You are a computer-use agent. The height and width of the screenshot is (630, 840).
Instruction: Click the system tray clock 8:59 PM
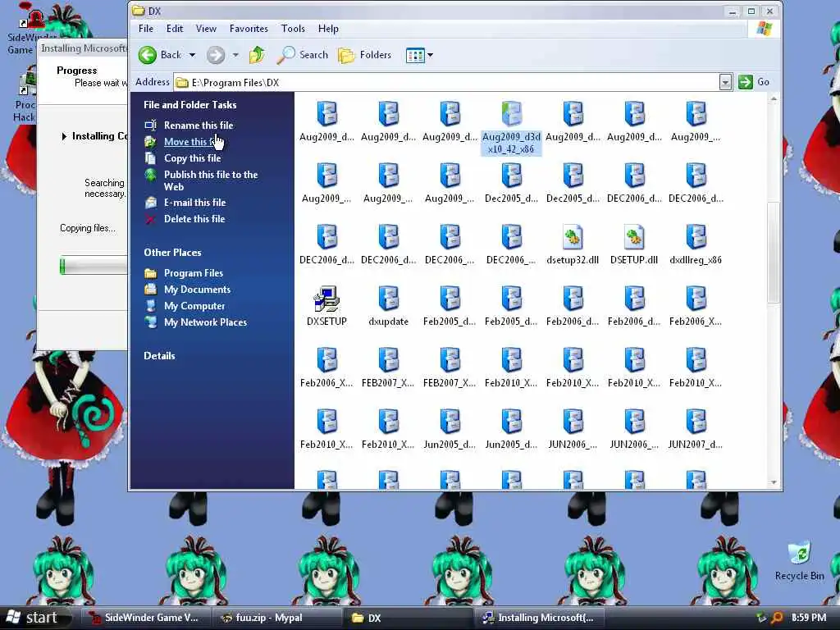point(808,618)
